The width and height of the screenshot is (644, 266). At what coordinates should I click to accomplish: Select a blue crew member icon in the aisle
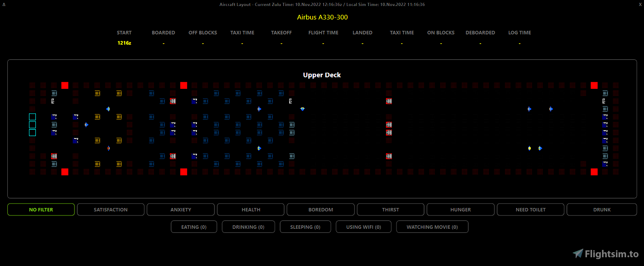tap(86, 125)
